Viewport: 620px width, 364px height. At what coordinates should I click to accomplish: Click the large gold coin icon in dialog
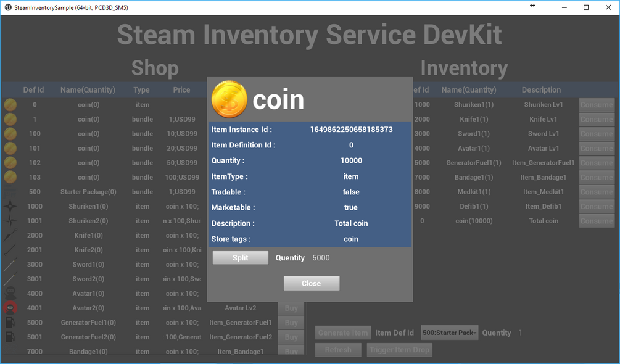(229, 99)
